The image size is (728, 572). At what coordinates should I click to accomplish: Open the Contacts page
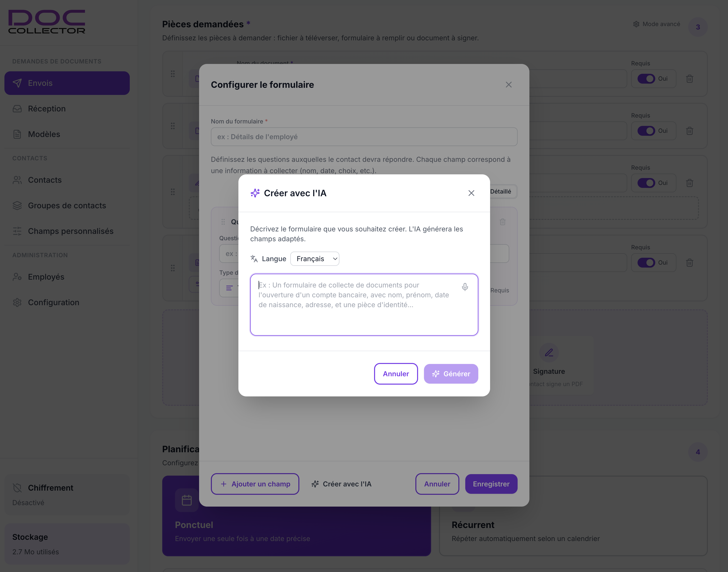click(44, 180)
